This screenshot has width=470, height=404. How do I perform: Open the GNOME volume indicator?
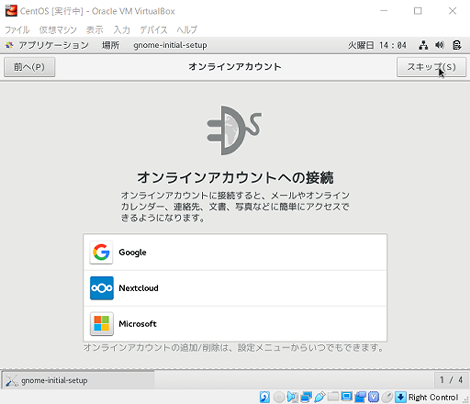point(440,45)
